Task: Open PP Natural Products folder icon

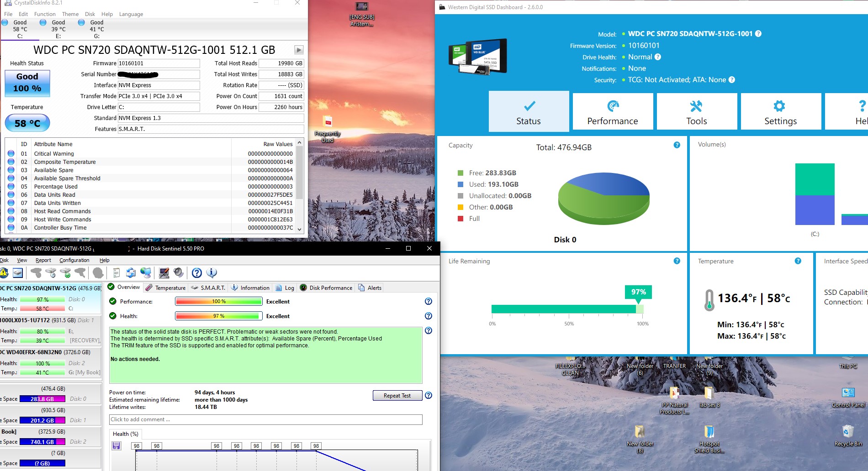Action: click(674, 400)
